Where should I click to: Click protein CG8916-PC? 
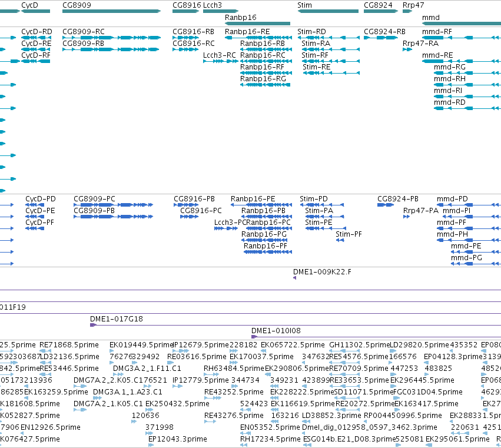[x=190, y=217]
